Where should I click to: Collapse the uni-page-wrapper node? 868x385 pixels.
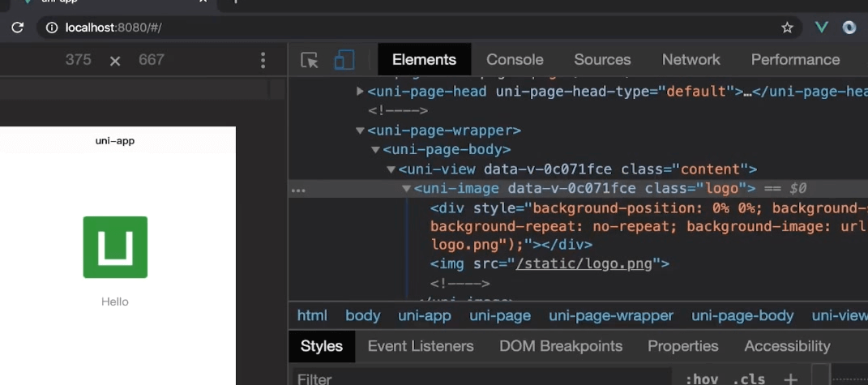coord(361,130)
